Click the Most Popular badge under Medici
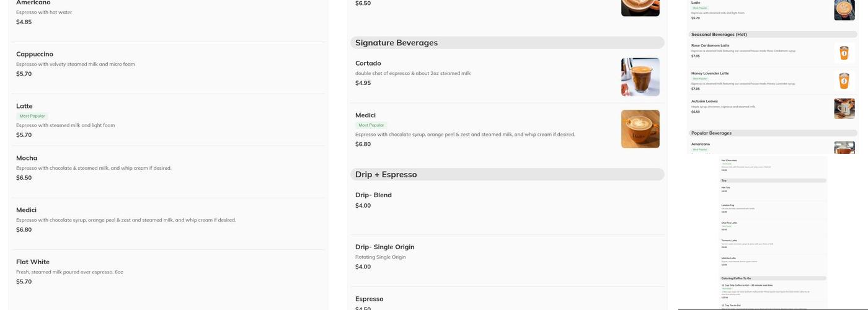Image resolution: width=868 pixels, height=310 pixels. [x=371, y=125]
